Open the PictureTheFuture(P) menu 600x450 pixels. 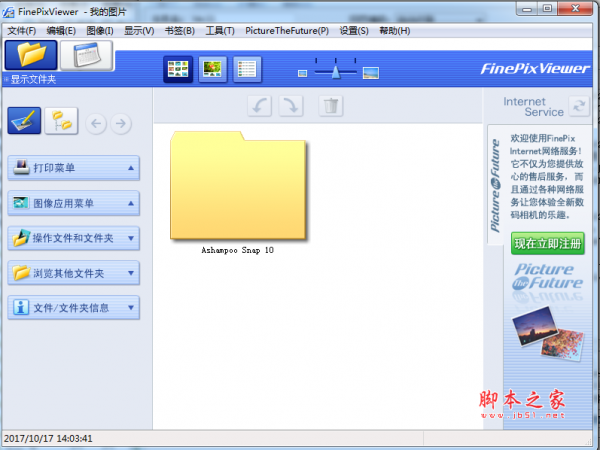[287, 31]
